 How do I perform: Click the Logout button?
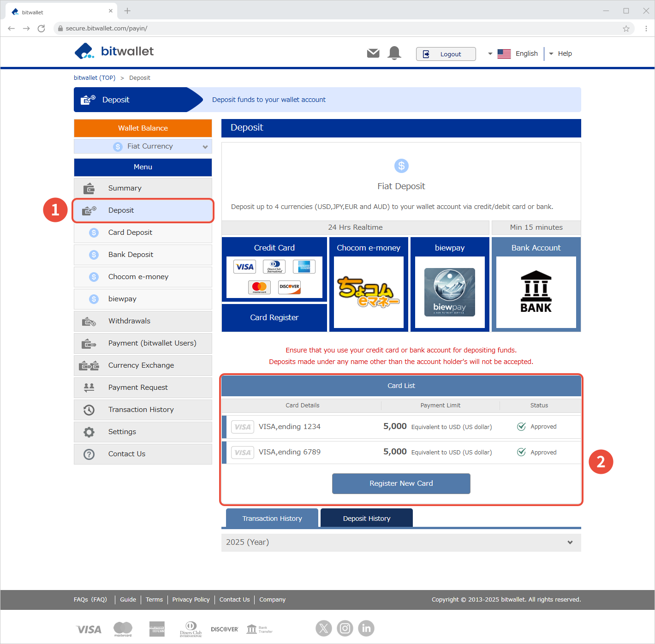click(x=446, y=54)
